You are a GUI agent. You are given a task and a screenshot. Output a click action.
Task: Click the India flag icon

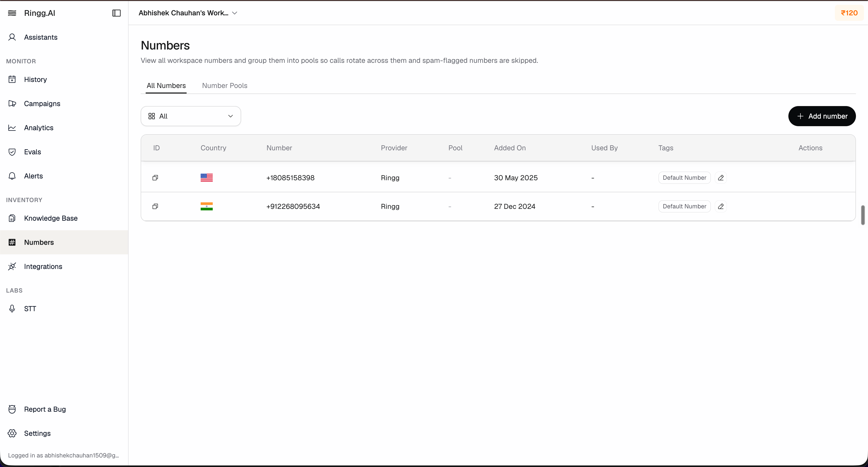click(x=206, y=206)
